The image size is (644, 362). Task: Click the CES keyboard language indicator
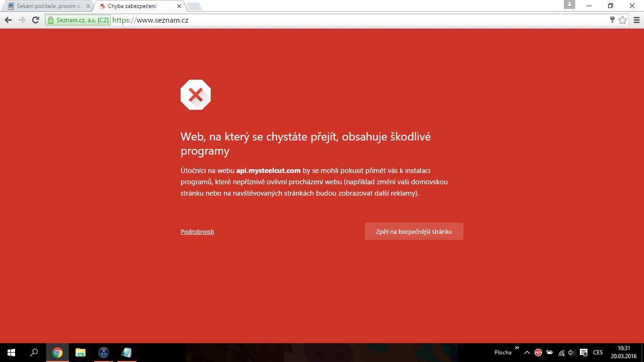coord(598,353)
